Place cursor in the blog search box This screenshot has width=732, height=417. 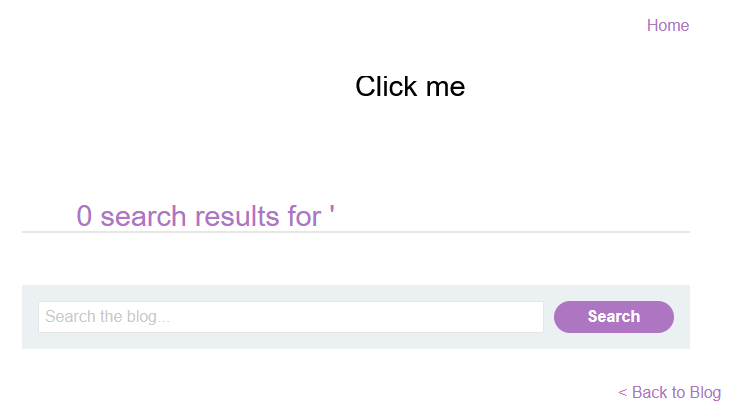tap(290, 317)
